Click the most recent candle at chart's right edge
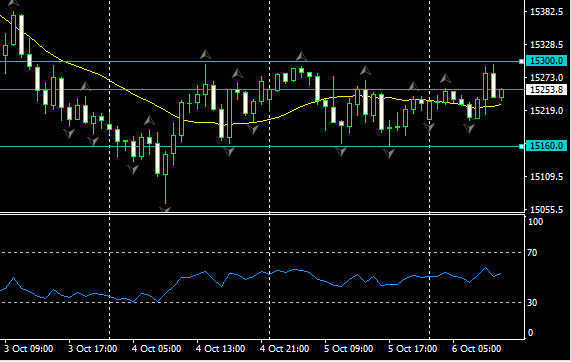571x362 pixels. 501,94
